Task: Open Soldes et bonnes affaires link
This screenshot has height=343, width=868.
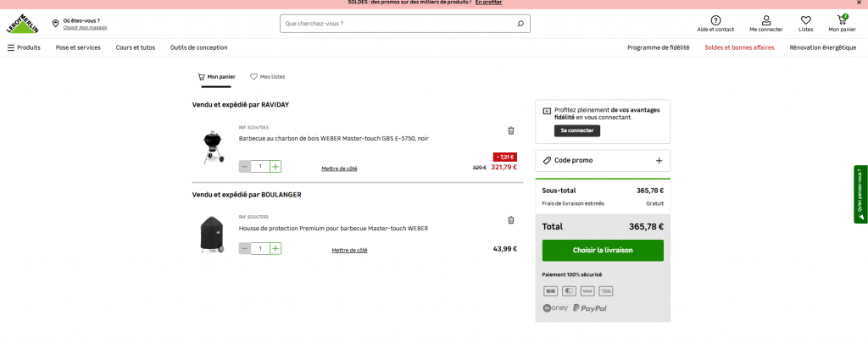Action: tap(739, 47)
